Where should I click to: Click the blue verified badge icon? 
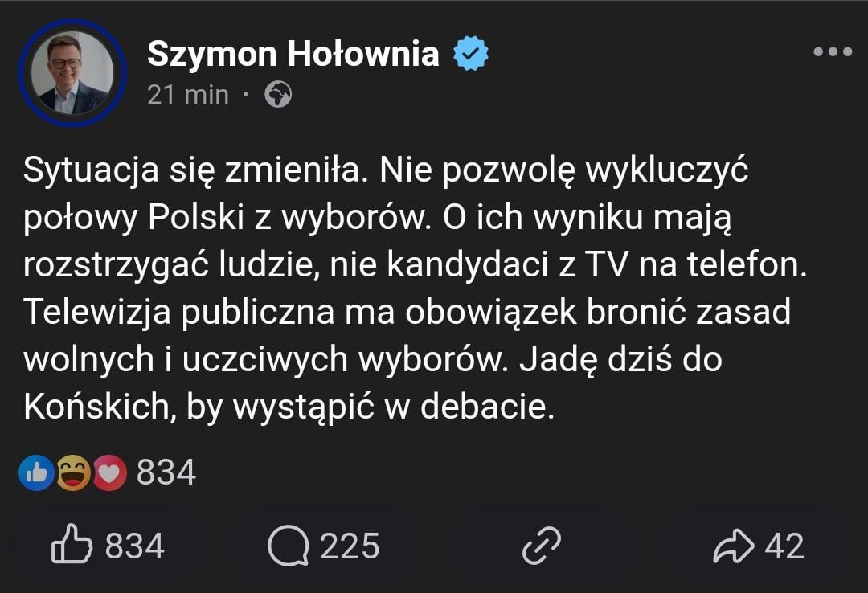pyautogui.click(x=470, y=53)
